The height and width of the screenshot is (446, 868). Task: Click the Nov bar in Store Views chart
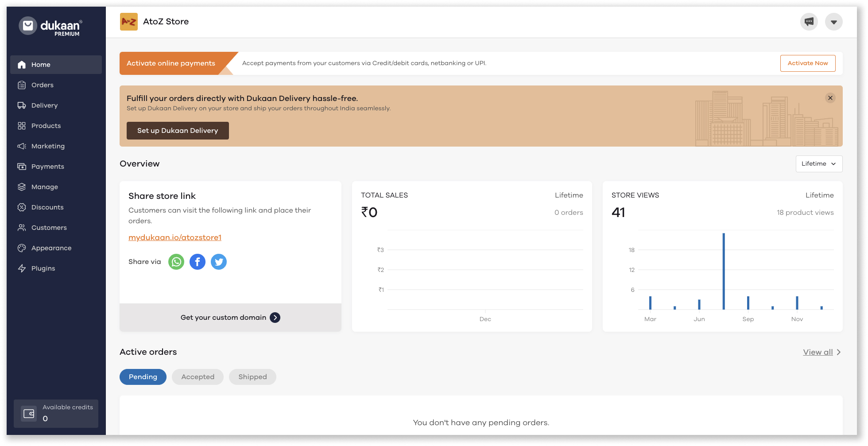pyautogui.click(x=797, y=303)
